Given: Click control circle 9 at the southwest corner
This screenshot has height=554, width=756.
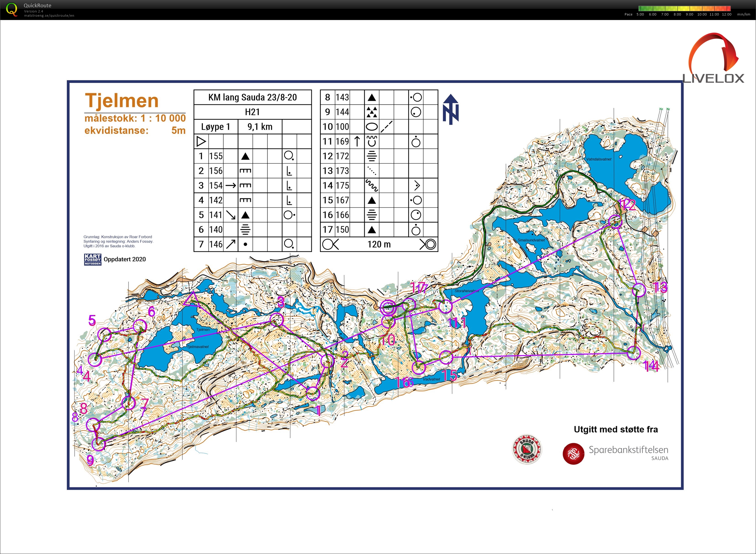Looking at the screenshot, I should click(x=99, y=444).
